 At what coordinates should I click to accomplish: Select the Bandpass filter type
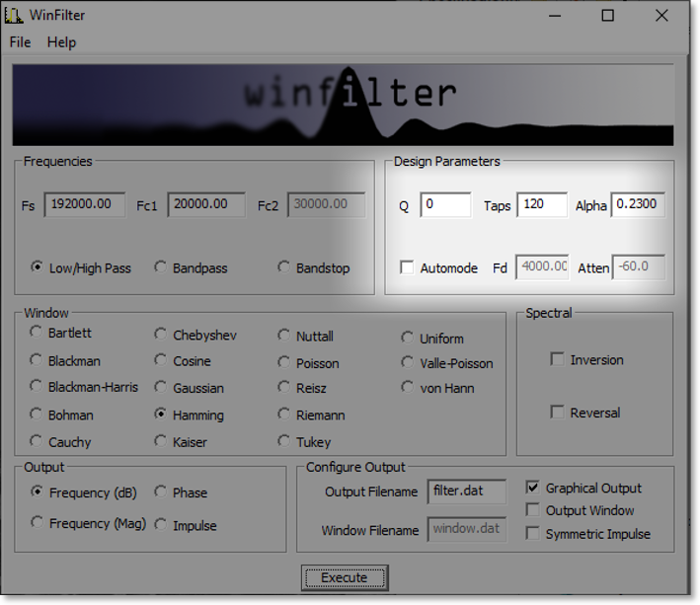[x=161, y=267]
